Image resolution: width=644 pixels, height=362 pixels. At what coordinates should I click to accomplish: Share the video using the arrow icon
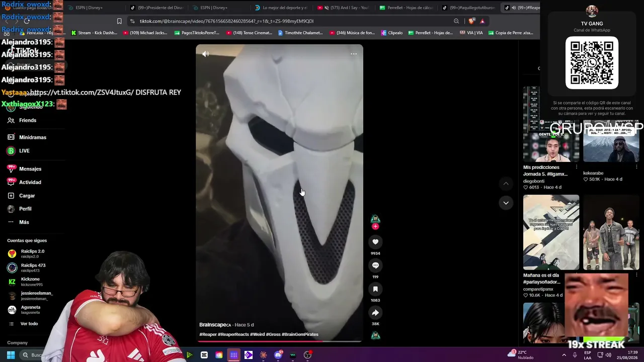click(x=375, y=313)
